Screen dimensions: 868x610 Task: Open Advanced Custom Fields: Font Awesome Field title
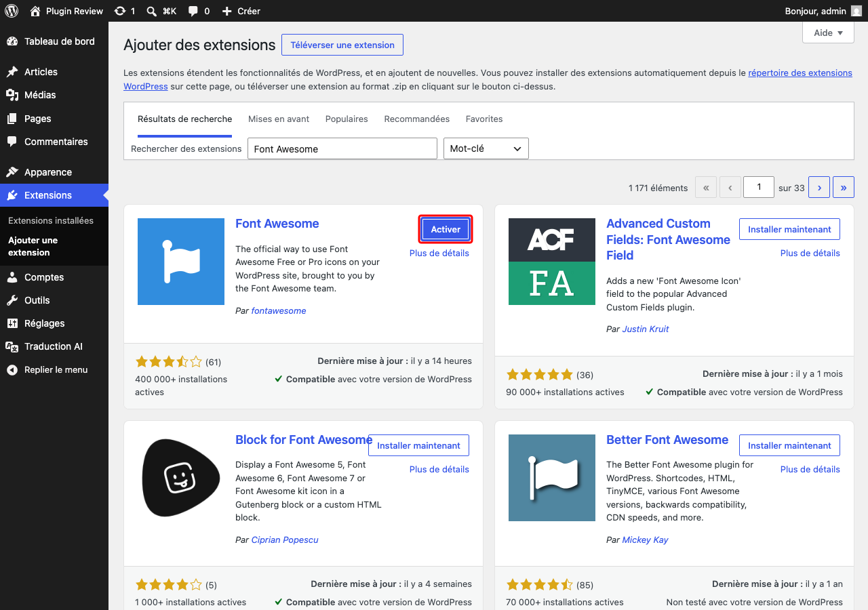click(669, 239)
